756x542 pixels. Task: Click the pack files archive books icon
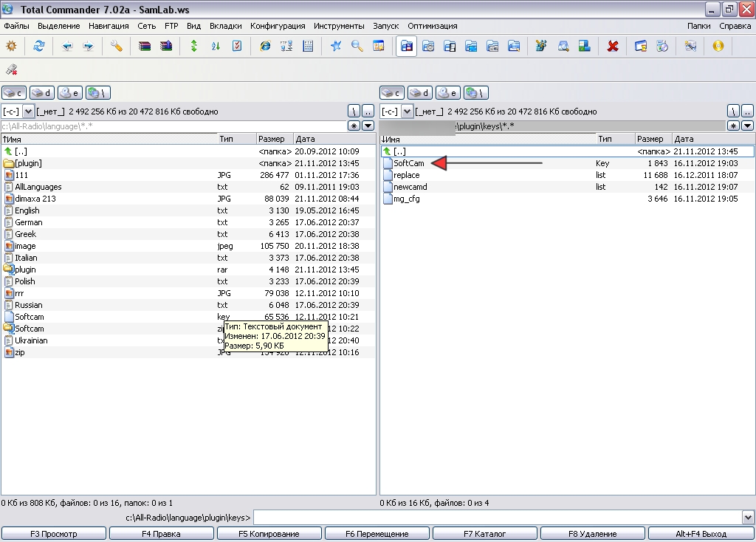tap(145, 47)
